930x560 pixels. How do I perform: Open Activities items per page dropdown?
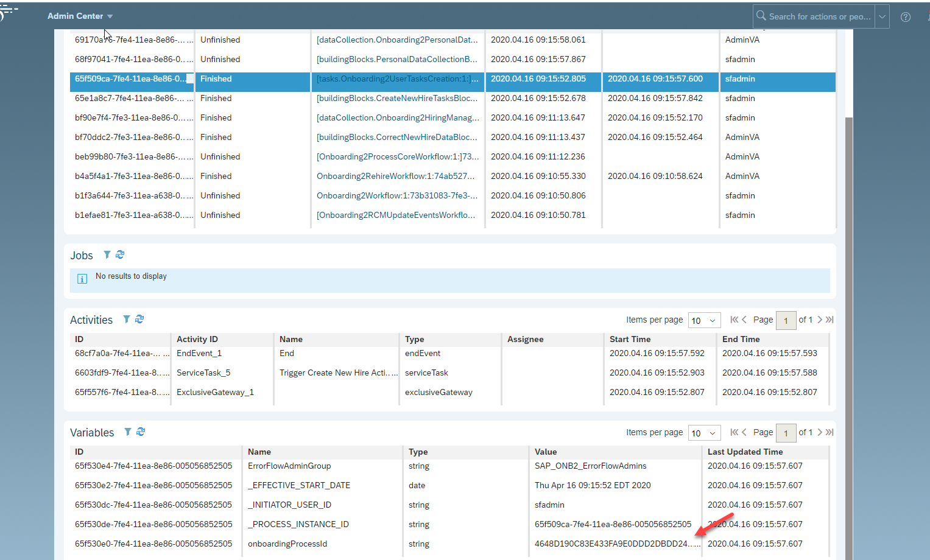coord(705,320)
